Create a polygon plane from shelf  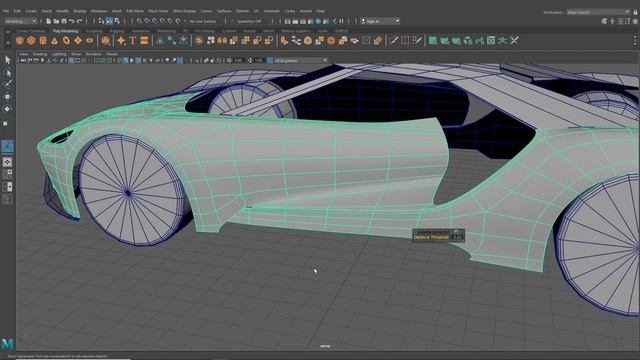[78, 40]
